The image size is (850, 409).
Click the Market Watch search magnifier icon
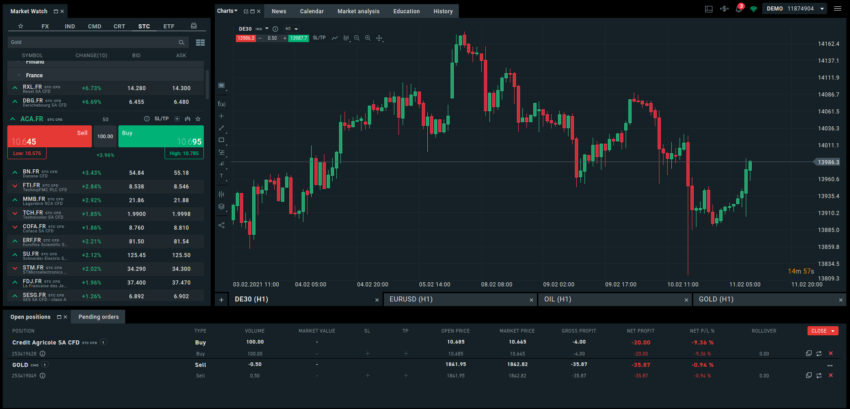(181, 43)
